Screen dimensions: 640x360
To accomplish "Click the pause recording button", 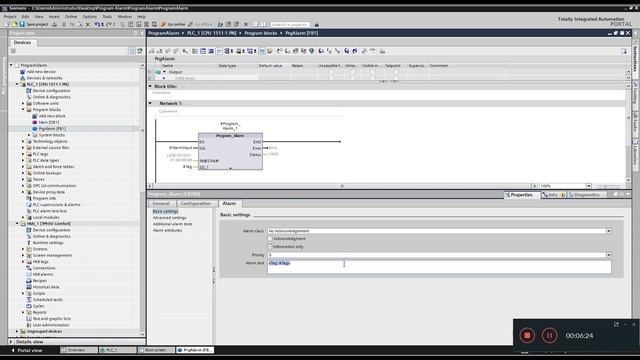I will click(x=549, y=336).
